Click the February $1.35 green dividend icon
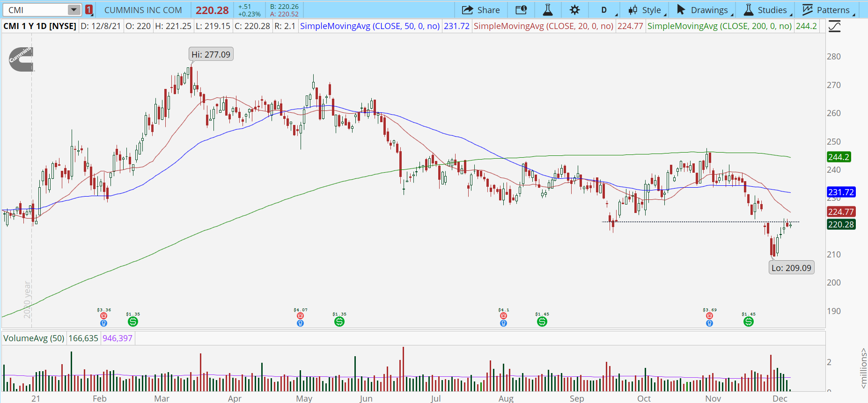 [x=133, y=322]
